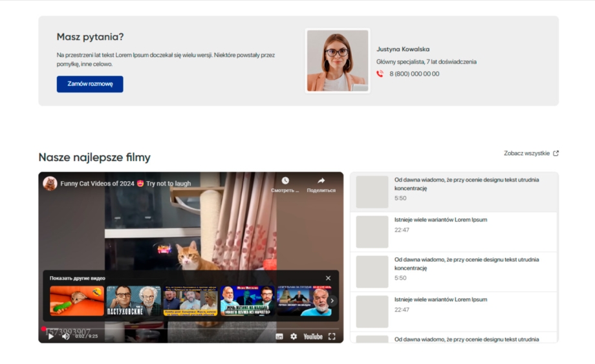This screenshot has height=364, width=595.
Task: Click the red phone icon
Action: click(380, 74)
